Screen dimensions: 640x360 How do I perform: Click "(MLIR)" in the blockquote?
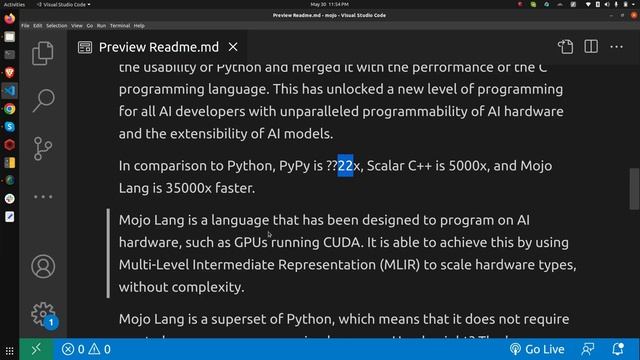[400, 265]
